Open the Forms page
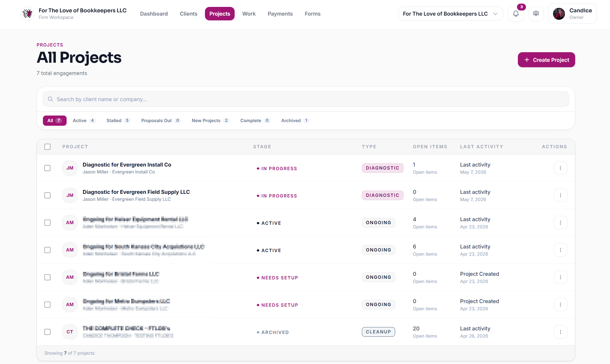Screen dimensions: 610x364 click(312, 14)
